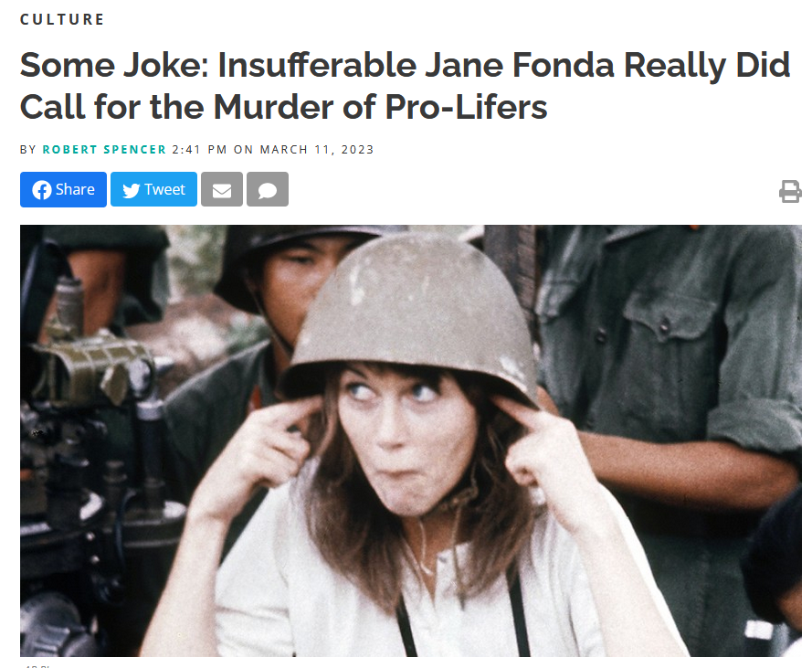Viewport: 812px width, 668px height.
Task: Click the article headline about Jane Fonda
Action: (x=405, y=86)
